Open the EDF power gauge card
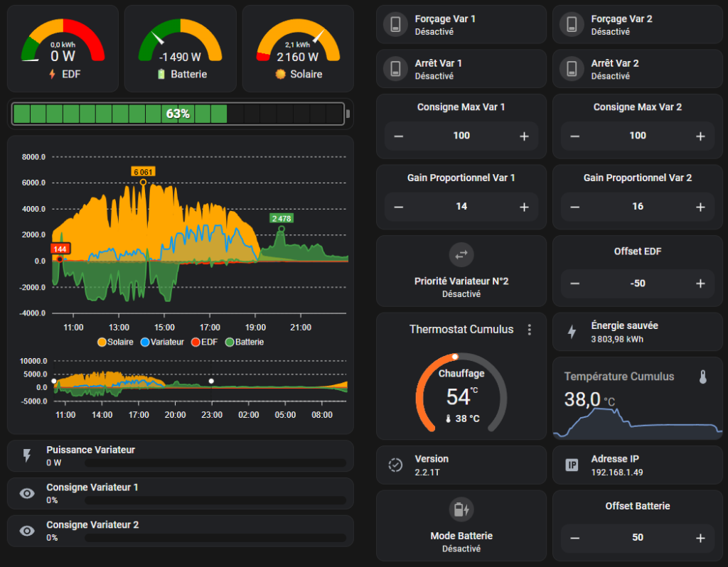Image resolution: width=728 pixels, height=567 pixels. [63, 49]
